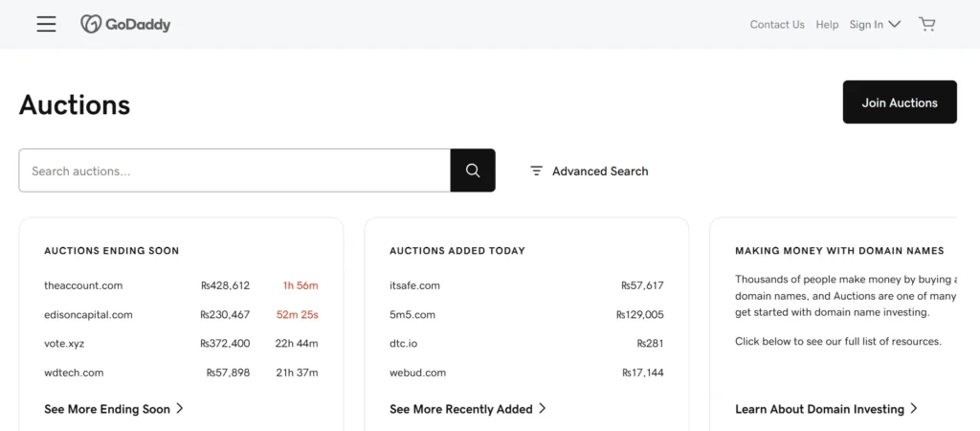The width and height of the screenshot is (980, 431).
Task: Click the Auctions page title
Action: click(75, 104)
